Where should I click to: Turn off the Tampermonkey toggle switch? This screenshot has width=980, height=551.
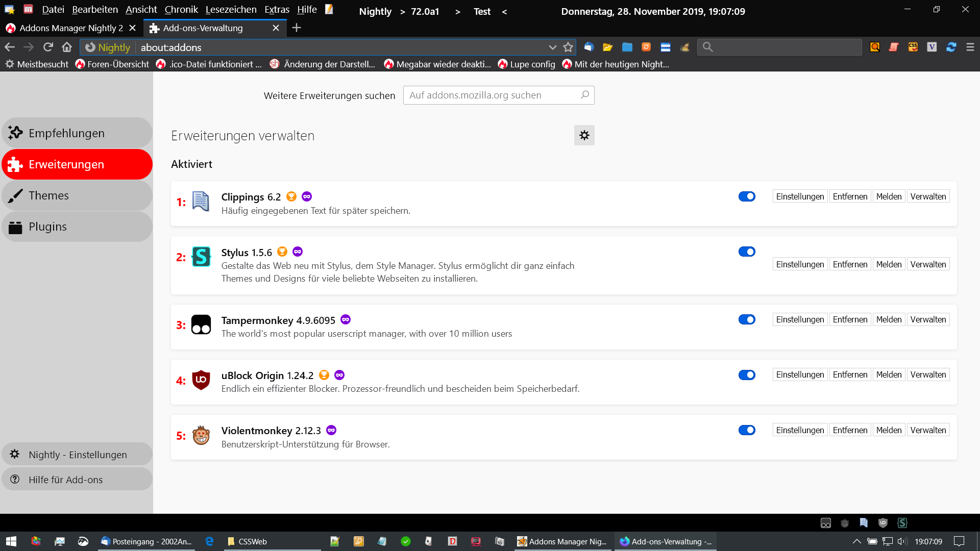point(746,319)
